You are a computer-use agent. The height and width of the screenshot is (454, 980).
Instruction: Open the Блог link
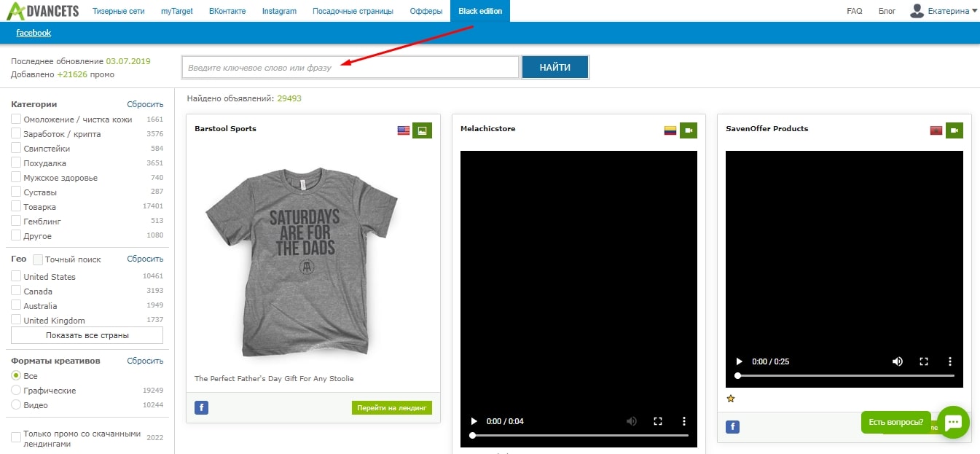[887, 11]
